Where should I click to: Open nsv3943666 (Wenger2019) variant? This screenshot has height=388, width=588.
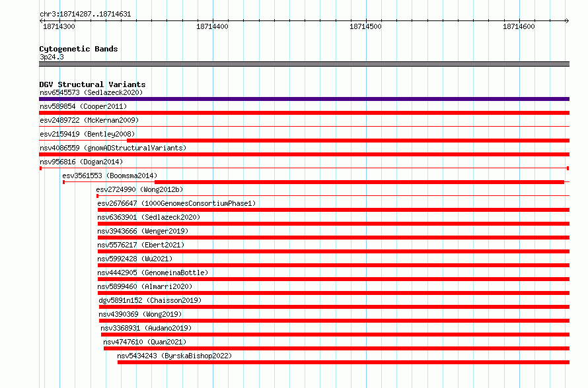tap(143, 231)
